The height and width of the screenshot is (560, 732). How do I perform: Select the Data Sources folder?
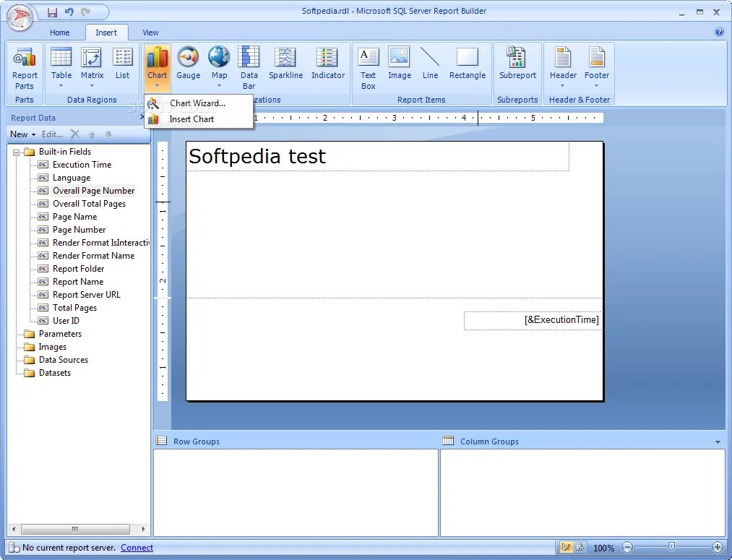(x=64, y=361)
